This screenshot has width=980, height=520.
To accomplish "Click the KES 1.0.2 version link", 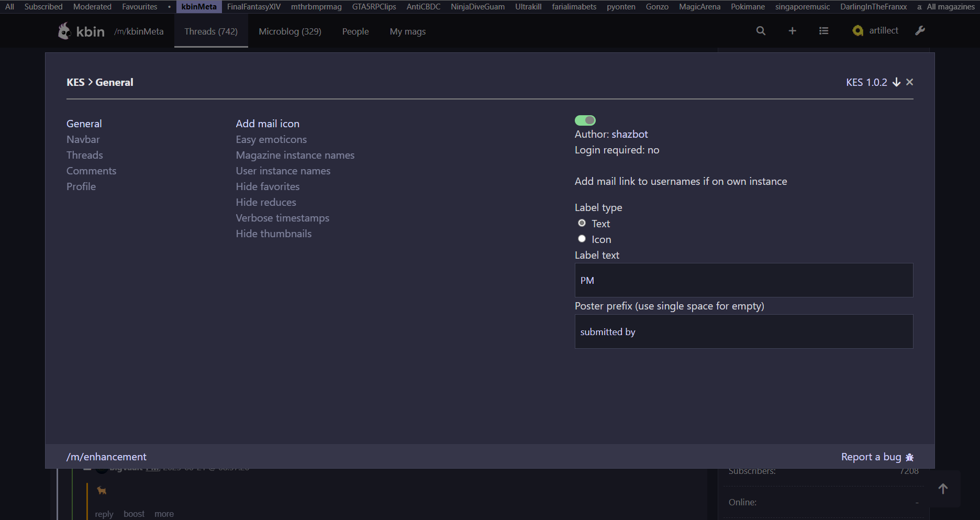I will click(866, 82).
